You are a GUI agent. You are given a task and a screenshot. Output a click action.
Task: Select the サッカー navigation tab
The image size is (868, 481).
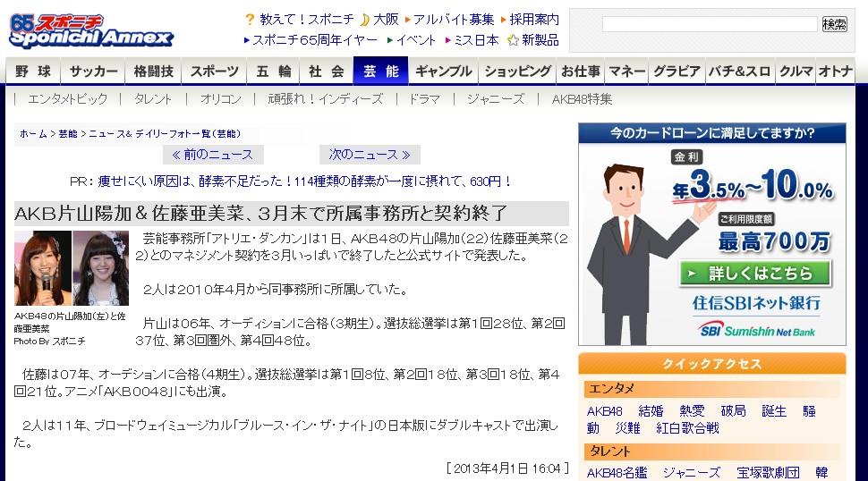[93, 72]
